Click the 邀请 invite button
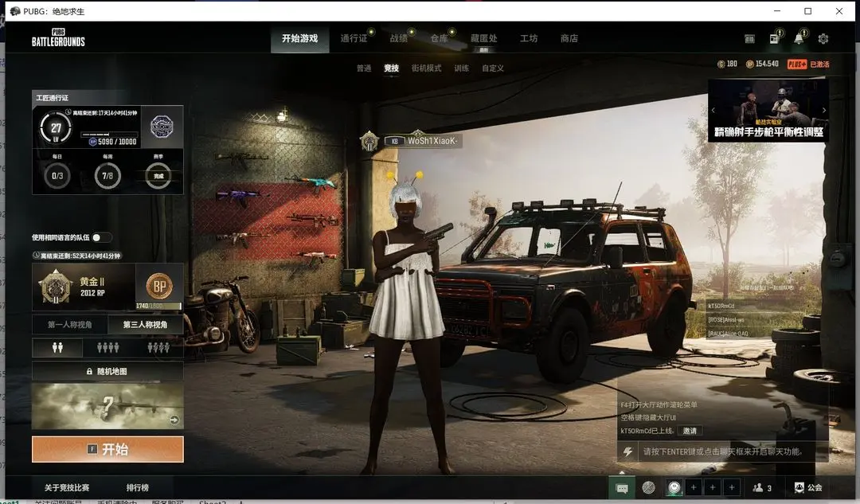860x504 pixels. pos(690,431)
